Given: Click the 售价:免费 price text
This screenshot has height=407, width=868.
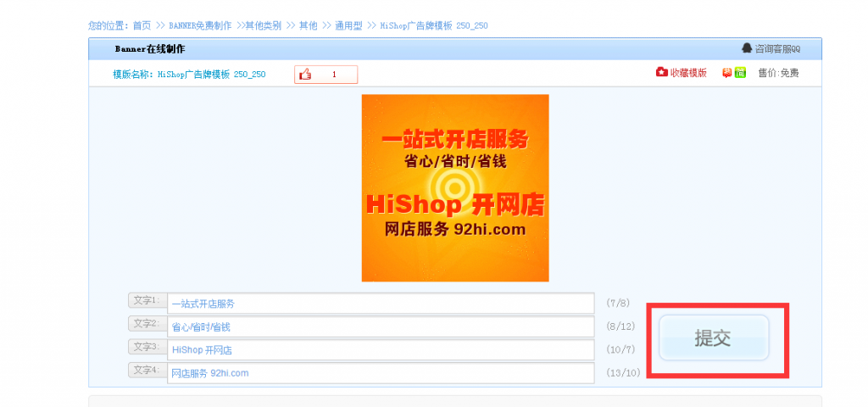Looking at the screenshot, I should pos(778,73).
